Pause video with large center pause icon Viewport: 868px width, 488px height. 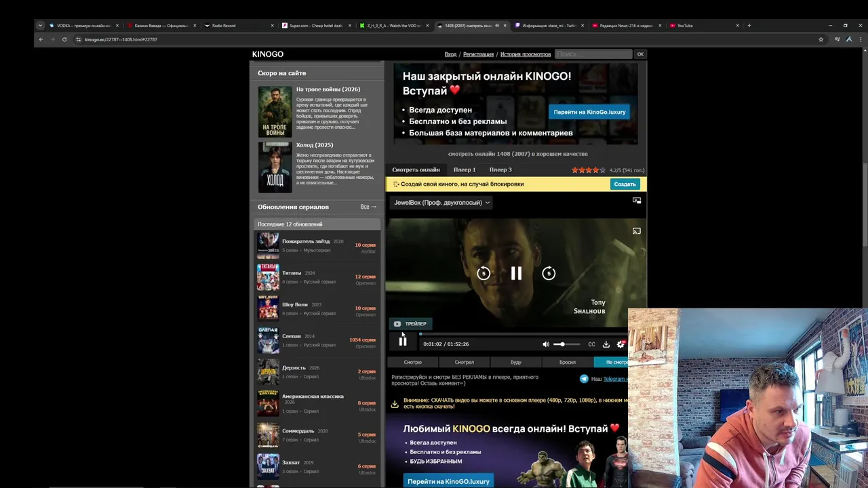point(516,273)
